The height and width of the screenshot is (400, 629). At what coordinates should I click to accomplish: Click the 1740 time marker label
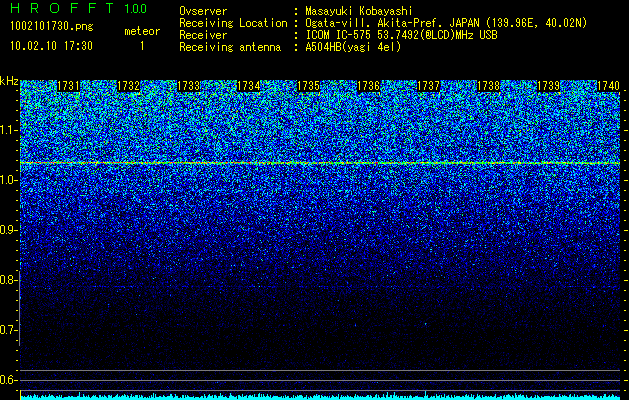click(x=609, y=86)
